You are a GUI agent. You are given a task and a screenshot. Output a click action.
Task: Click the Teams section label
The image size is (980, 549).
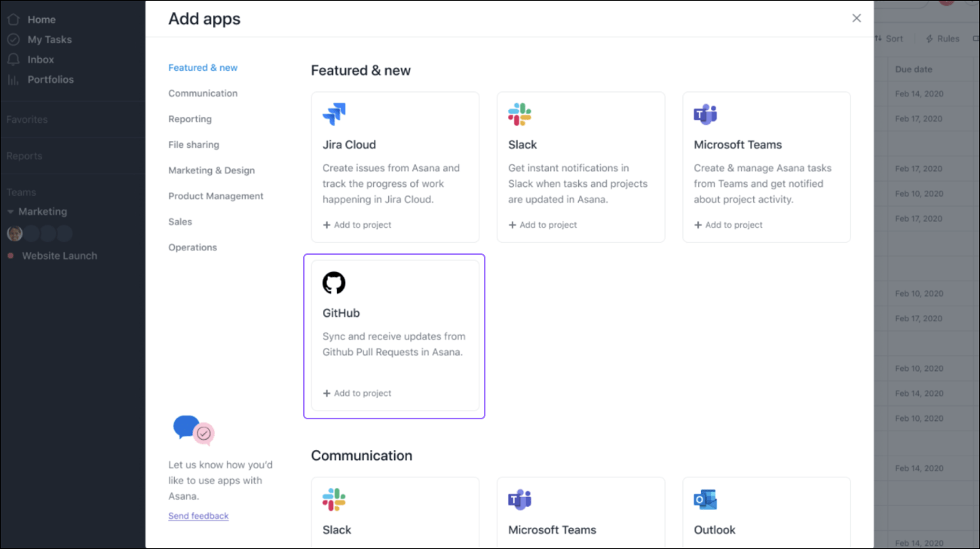[21, 192]
